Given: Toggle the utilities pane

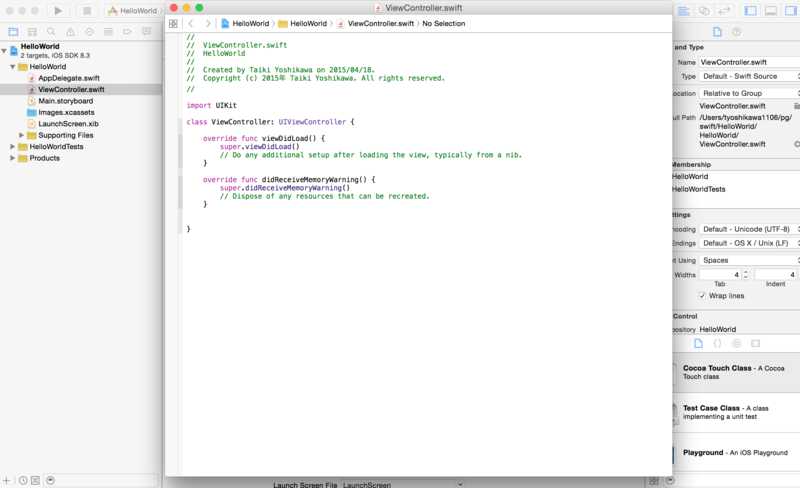Looking at the screenshot, I should point(790,11).
